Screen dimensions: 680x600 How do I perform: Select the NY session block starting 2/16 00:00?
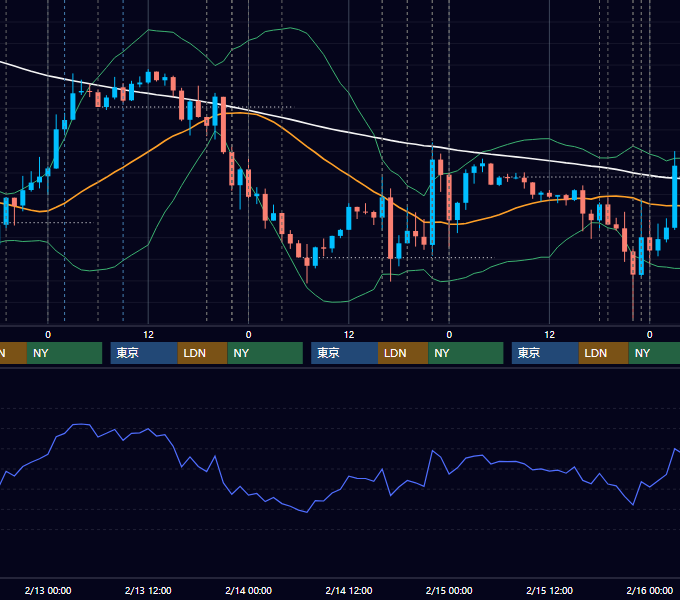pos(654,353)
